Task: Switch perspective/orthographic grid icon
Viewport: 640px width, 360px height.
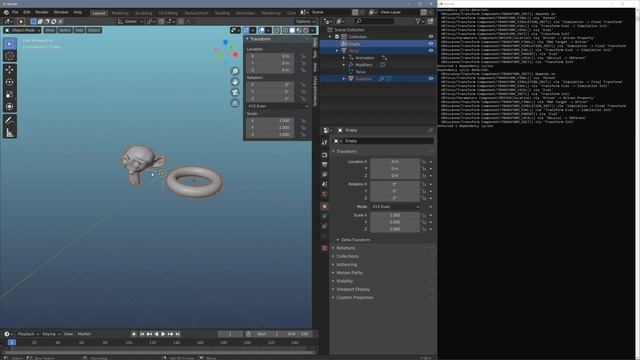Action: (235, 103)
